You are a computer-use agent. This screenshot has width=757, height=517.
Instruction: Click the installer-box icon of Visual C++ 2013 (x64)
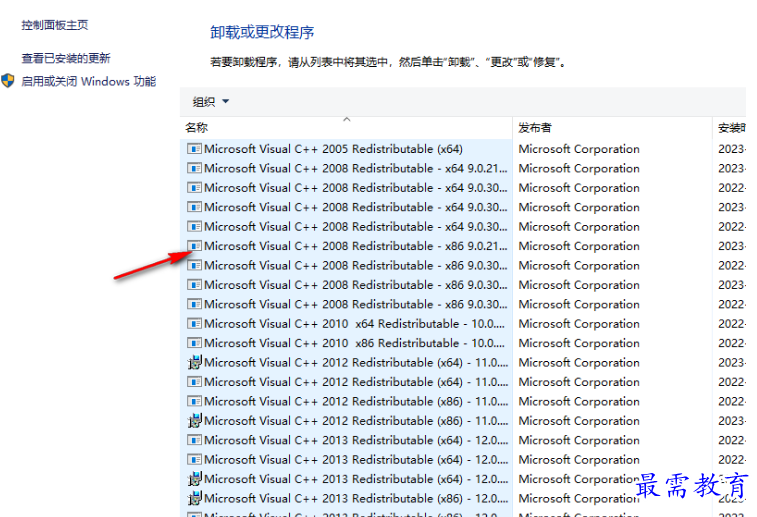point(194,479)
